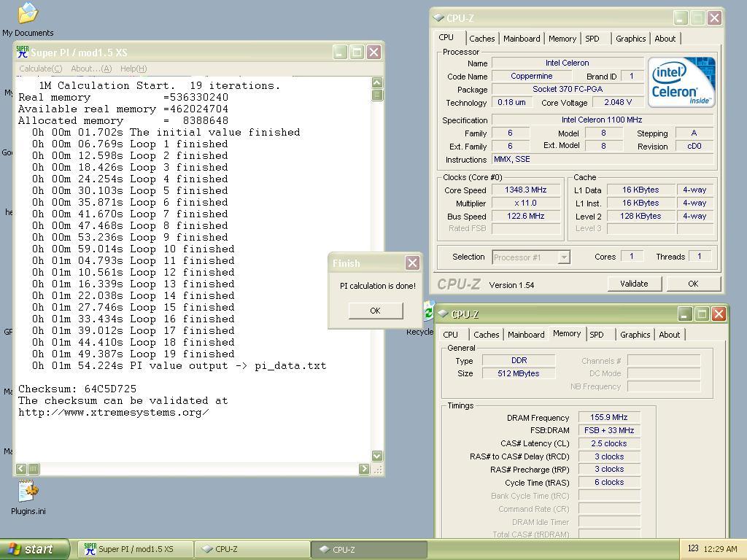
Task: Open the Calculate menu in Super PI
Action: [x=41, y=69]
